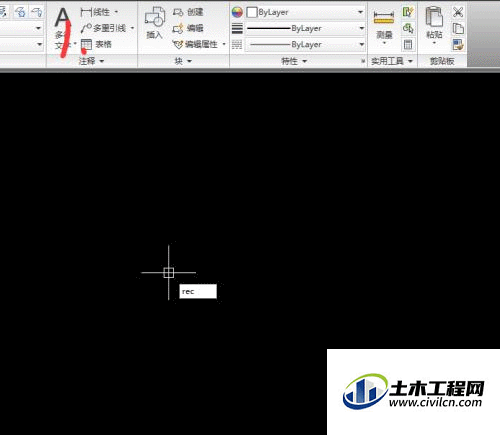Click the Select All icon
The image size is (500, 435).
tap(408, 28)
